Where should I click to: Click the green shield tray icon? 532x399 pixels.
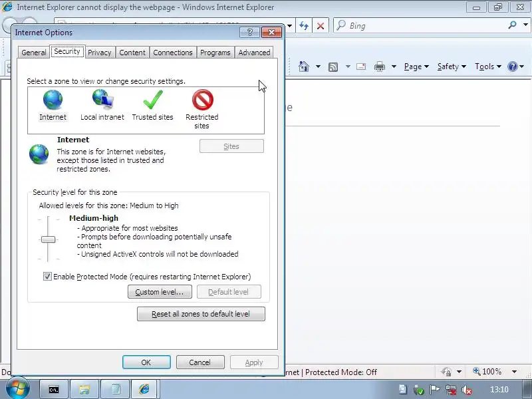419,390
